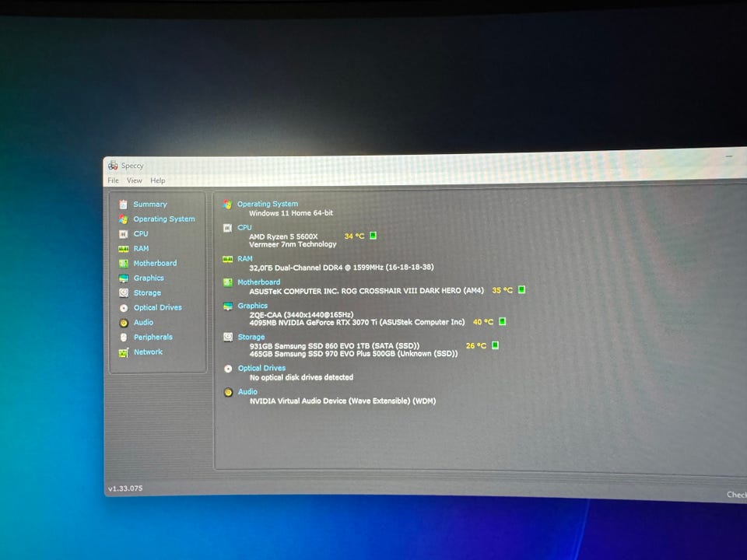Click the Summary clipboard icon in sidebar
Screen dimensions: 747x560
click(x=124, y=205)
